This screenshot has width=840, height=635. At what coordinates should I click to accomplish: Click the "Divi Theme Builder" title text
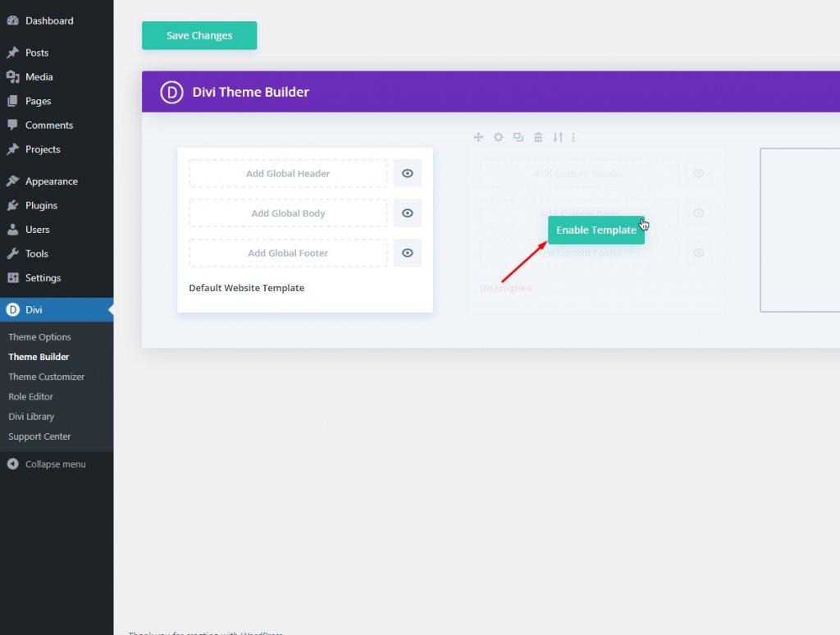tap(251, 92)
